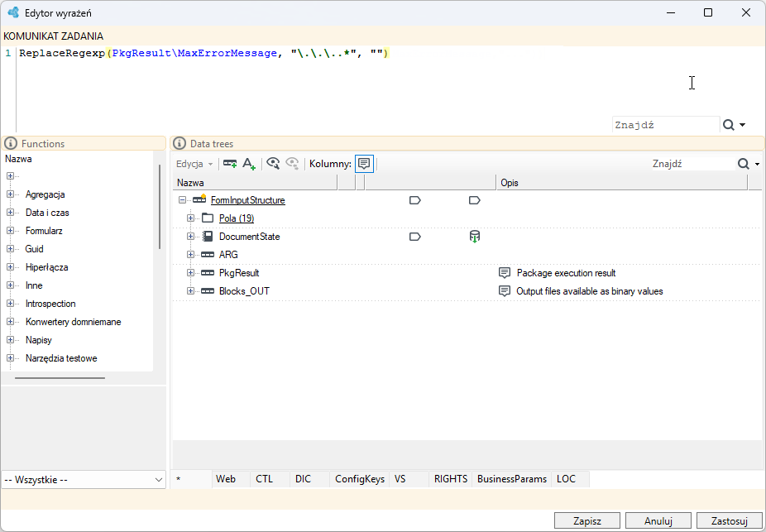Click the magnifier icon next to the editor's Znajdź box

coord(729,125)
